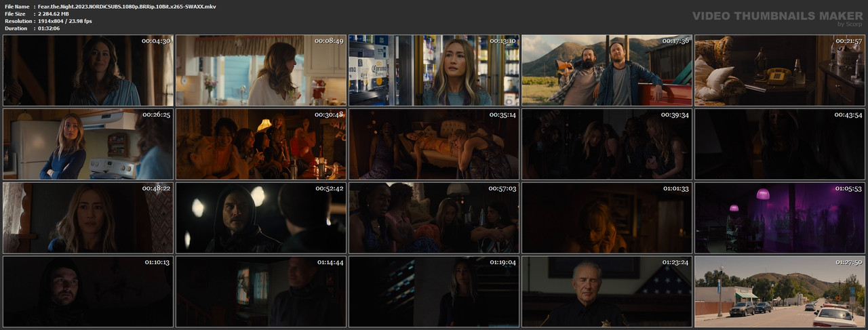Click the duration value 01:32:06
Image resolution: width=868 pixels, height=330 pixels.
click(49, 28)
